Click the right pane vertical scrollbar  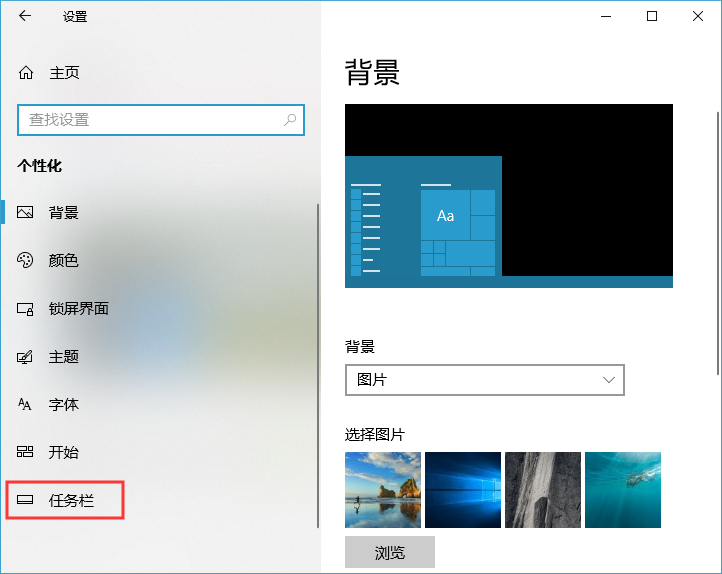(x=718, y=244)
